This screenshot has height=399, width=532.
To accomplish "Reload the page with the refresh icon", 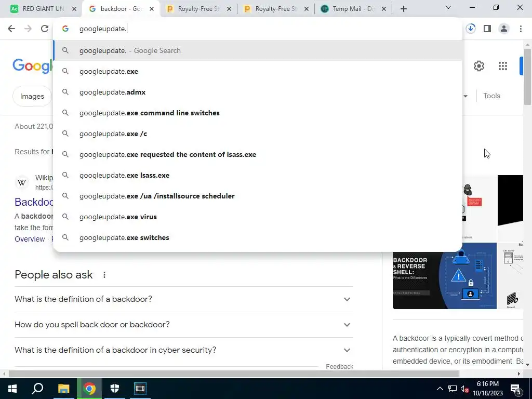I will tap(45, 29).
